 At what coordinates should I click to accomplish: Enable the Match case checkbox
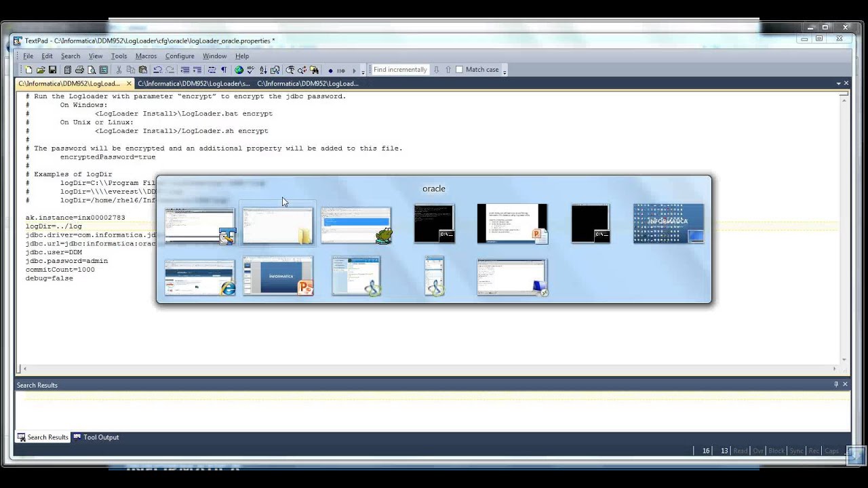[459, 70]
